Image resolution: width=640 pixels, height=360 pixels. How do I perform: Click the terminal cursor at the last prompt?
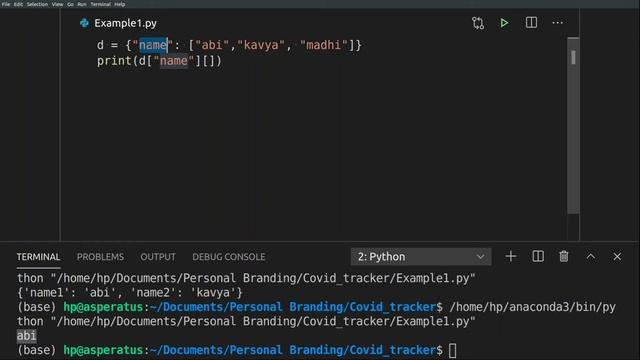point(453,350)
